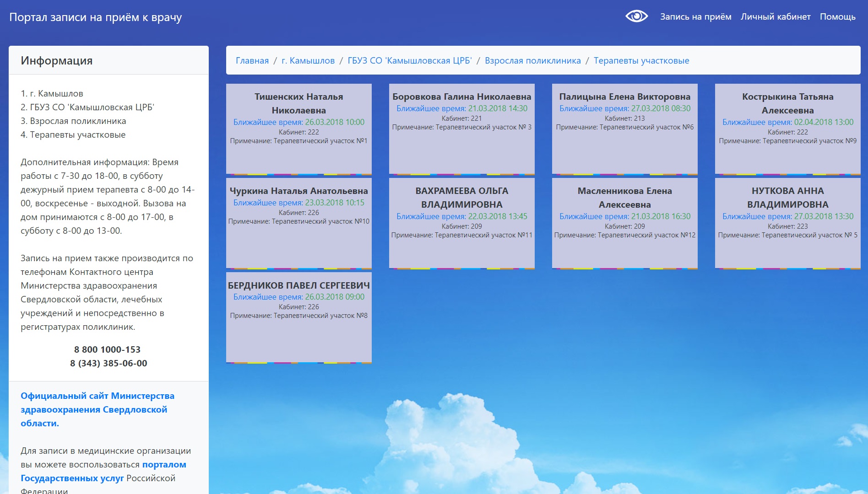Viewport: 868px width, 494px height.
Task: Select Масленникова Елена Алексеевна card
Action: [x=624, y=223]
